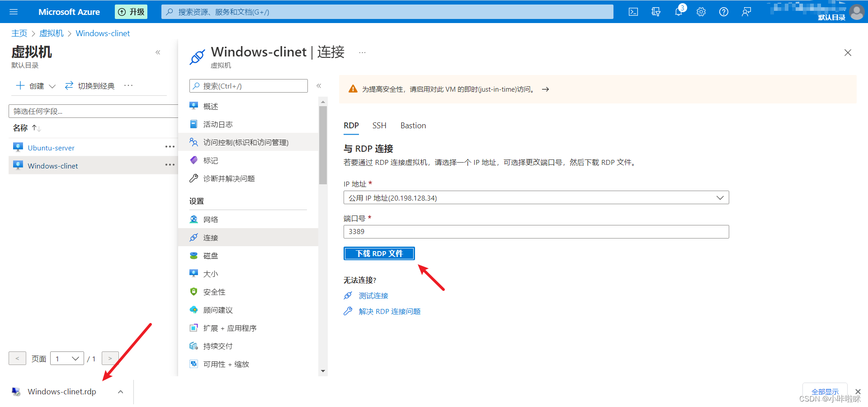Select Ubuntu-server virtual machine row
Image resolution: width=868 pixels, height=407 pixels.
pos(93,147)
